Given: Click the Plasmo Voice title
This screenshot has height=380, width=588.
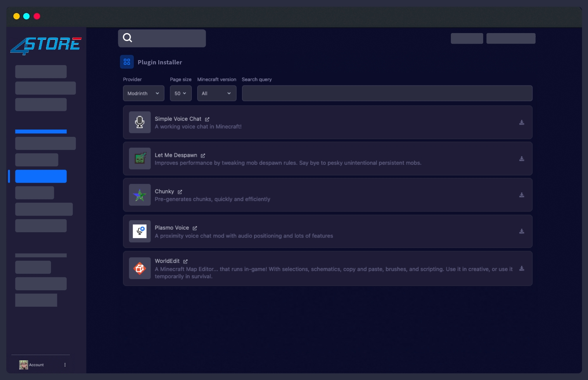Looking at the screenshot, I should (172, 228).
